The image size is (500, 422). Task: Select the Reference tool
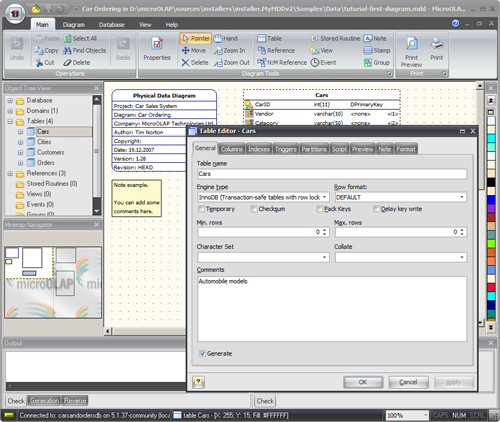coord(276,51)
